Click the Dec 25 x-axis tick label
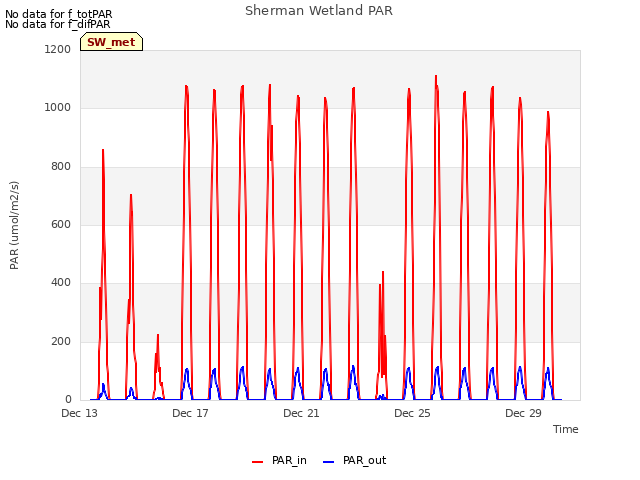This screenshot has height=480, width=640. 413,413
